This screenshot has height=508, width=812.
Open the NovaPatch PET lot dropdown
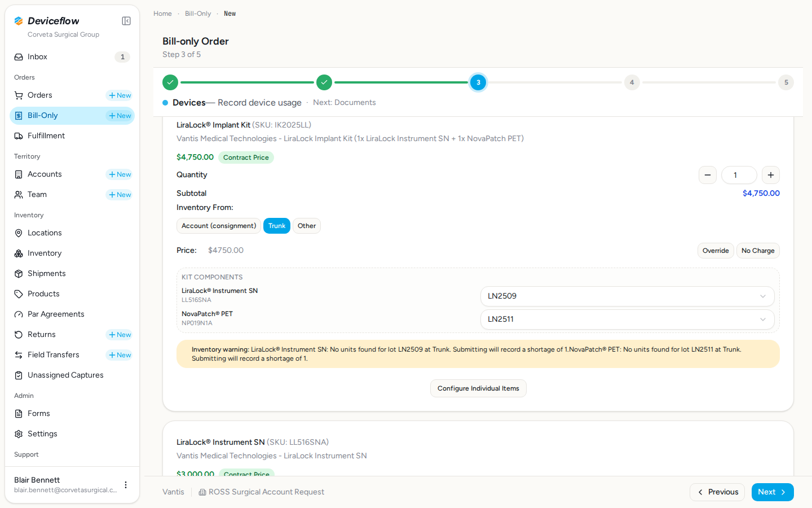[x=627, y=319]
